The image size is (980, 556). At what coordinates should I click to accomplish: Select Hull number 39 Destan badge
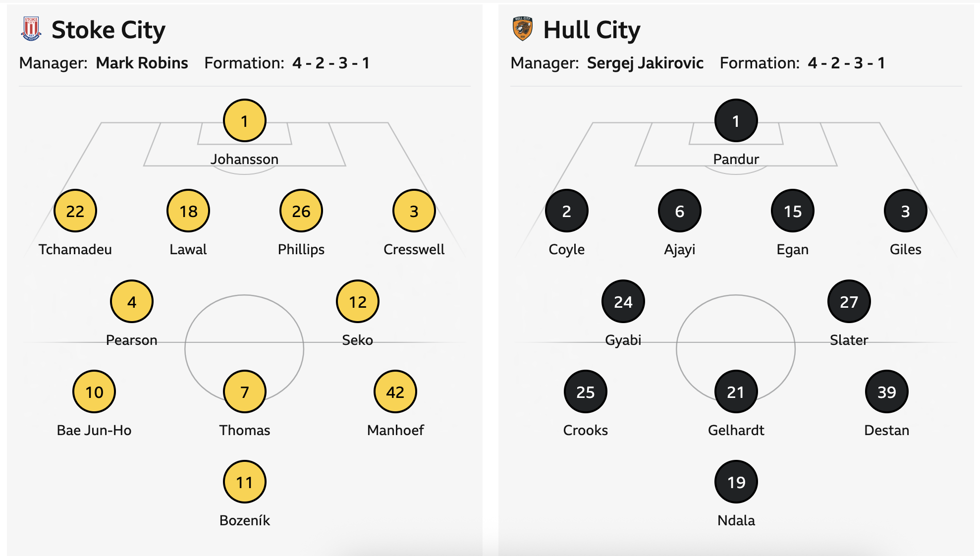(x=886, y=392)
